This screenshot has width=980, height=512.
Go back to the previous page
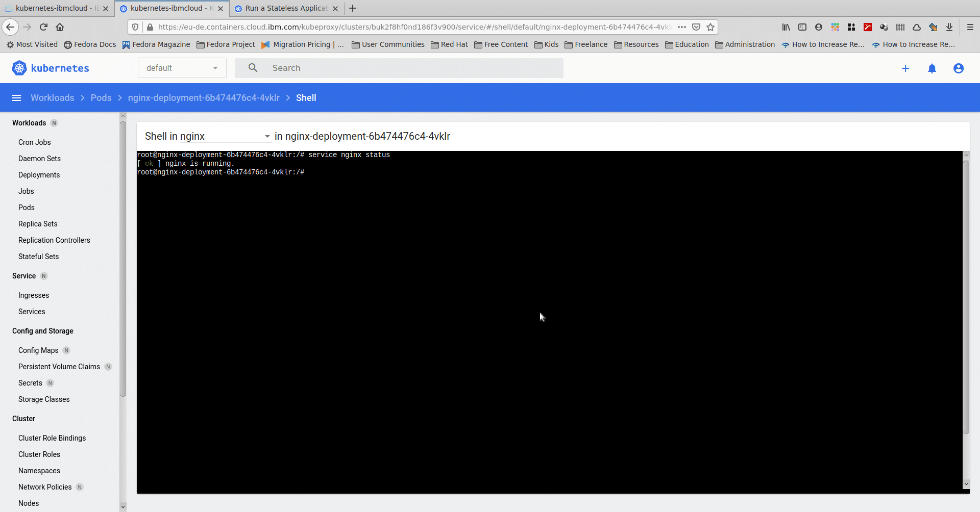[10, 27]
